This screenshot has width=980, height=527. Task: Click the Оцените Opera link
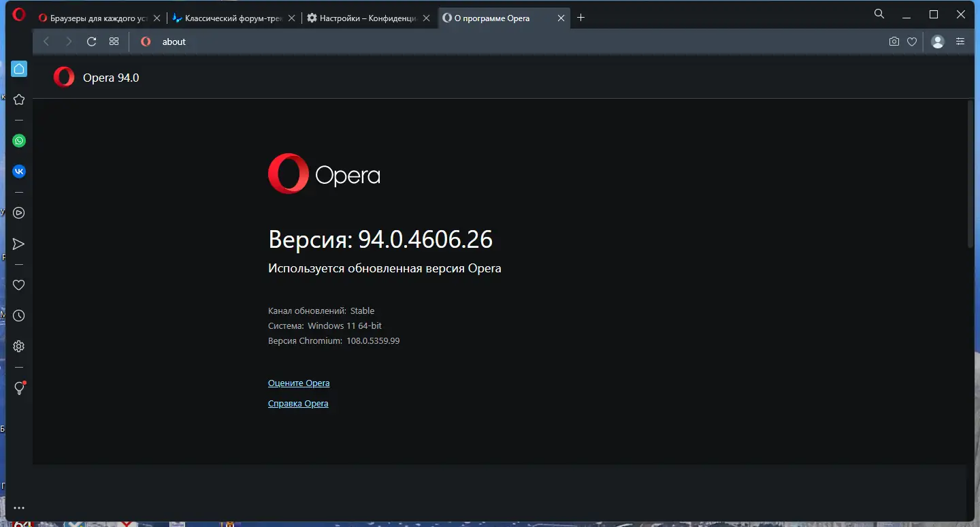pyautogui.click(x=299, y=383)
